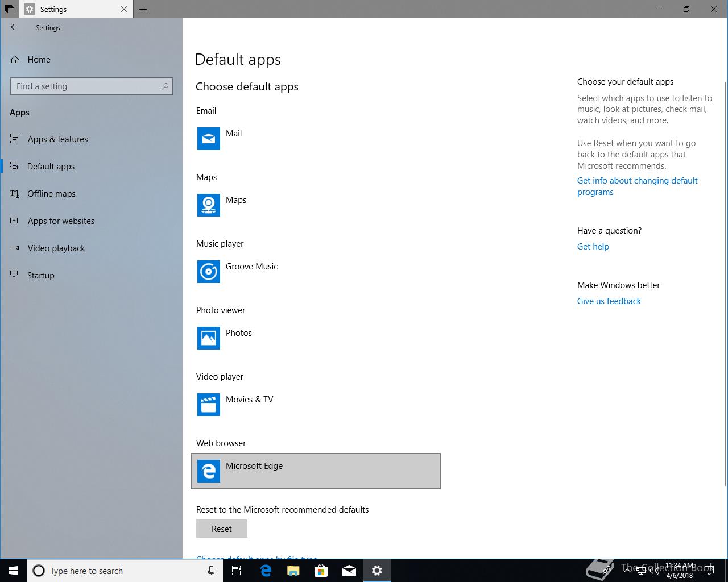Click the Cortana microphone icon
Image resolution: width=728 pixels, height=582 pixels.
point(211,571)
